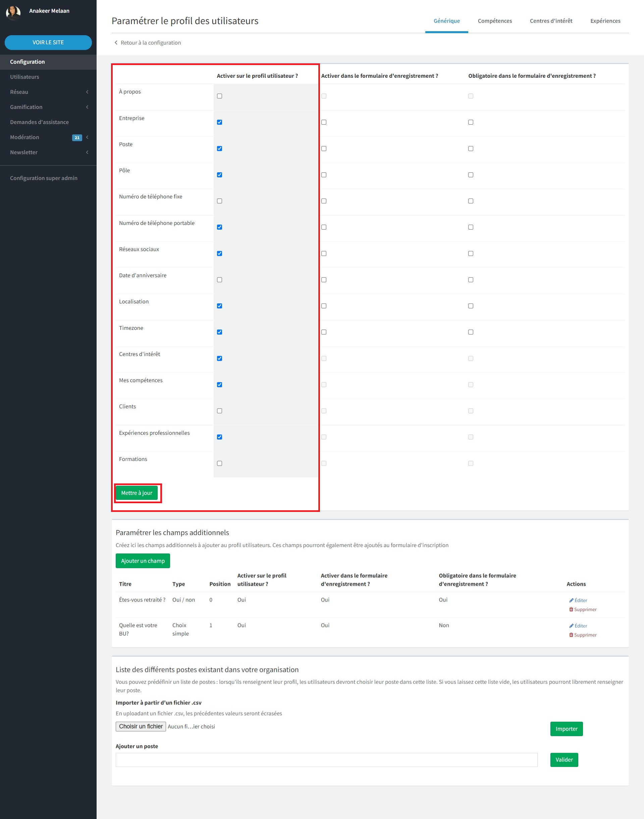Switch to the Compétences tab
The width and height of the screenshot is (644, 819).
point(495,21)
